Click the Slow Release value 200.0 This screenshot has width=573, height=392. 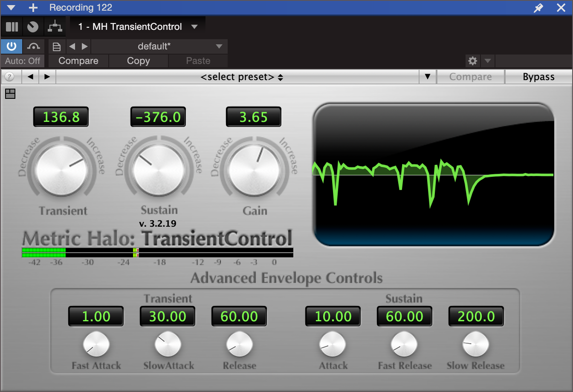(x=476, y=317)
